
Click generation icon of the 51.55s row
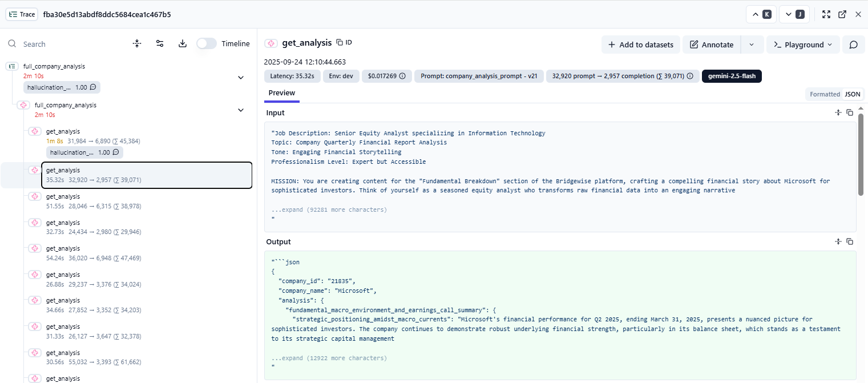click(x=35, y=196)
